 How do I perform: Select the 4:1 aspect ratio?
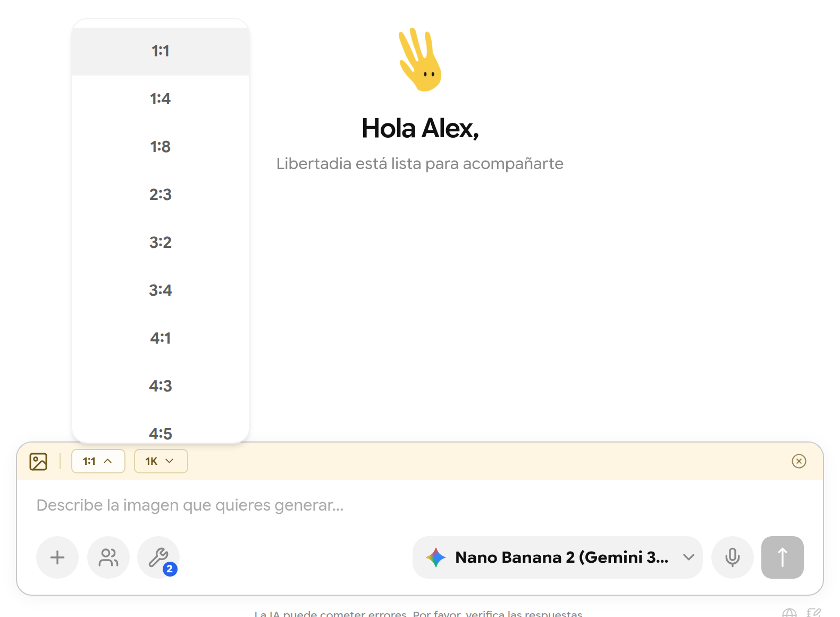160,338
